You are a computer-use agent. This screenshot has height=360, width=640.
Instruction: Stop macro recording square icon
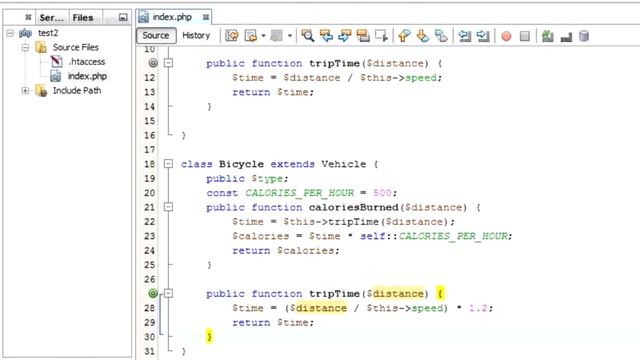tap(525, 36)
